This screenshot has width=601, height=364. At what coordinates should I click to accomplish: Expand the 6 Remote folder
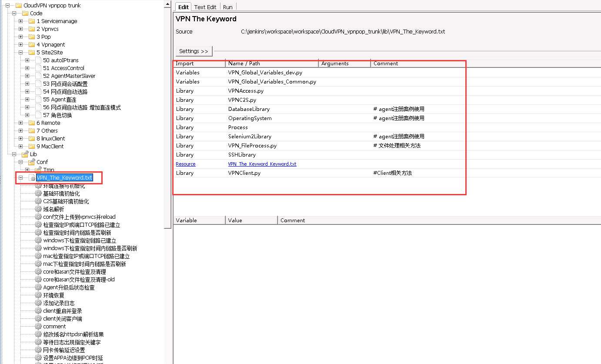pos(20,123)
